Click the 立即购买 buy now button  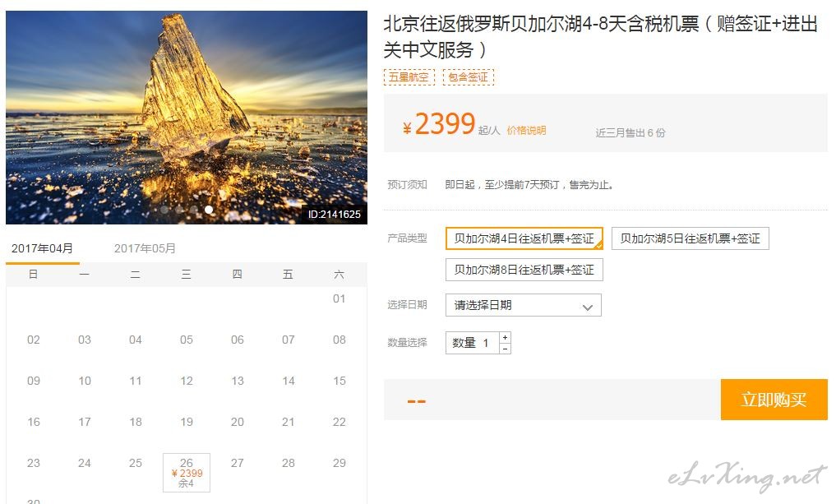pos(774,400)
